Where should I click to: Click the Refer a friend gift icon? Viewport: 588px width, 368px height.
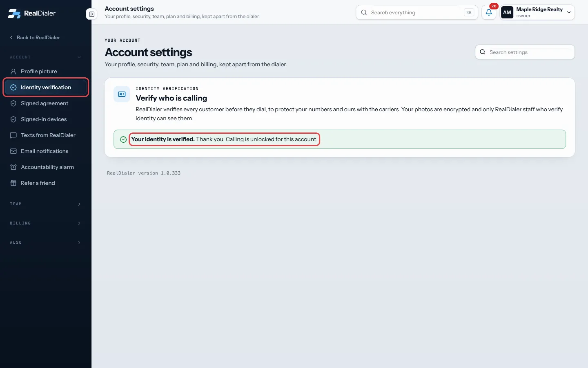tap(13, 183)
